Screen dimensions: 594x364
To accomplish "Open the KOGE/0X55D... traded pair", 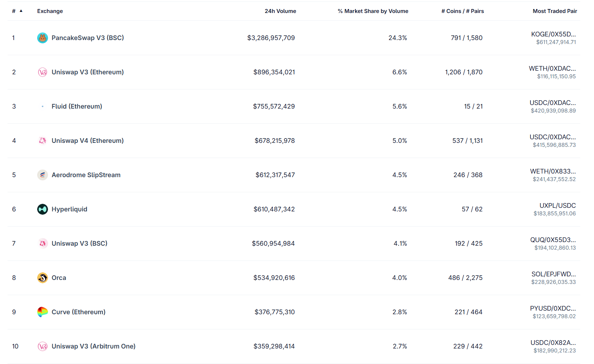I will [553, 34].
